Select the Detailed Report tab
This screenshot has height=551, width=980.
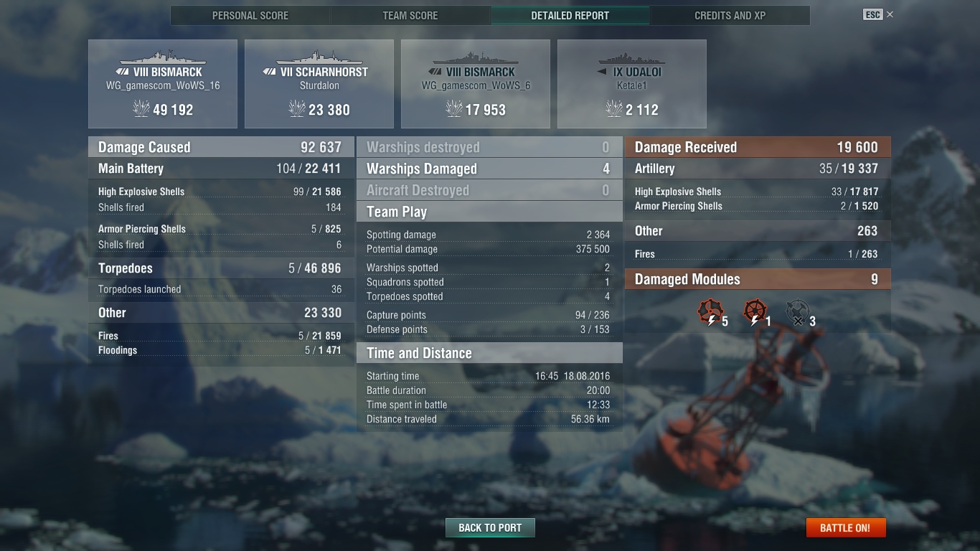pos(570,15)
